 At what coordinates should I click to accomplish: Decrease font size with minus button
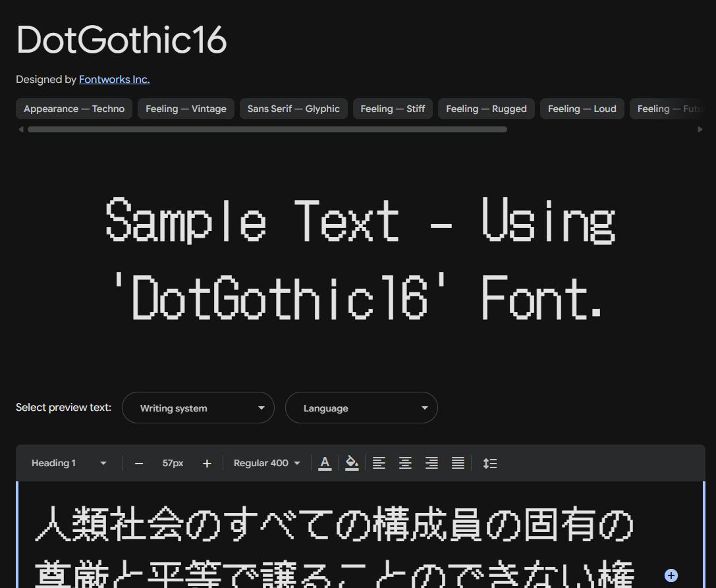tap(139, 464)
